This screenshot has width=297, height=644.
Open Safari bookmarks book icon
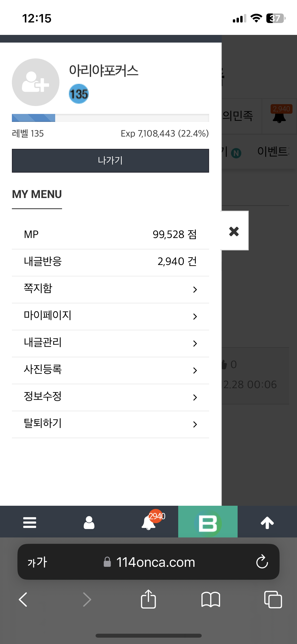click(x=210, y=599)
